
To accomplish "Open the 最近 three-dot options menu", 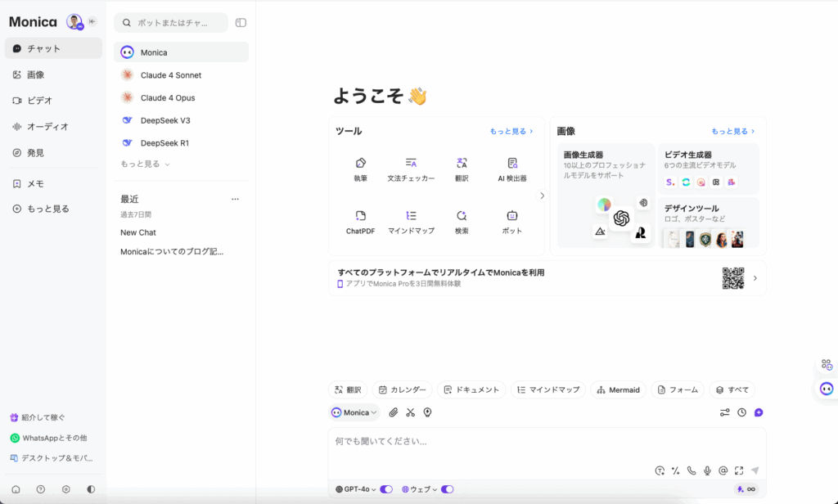I will coord(235,199).
